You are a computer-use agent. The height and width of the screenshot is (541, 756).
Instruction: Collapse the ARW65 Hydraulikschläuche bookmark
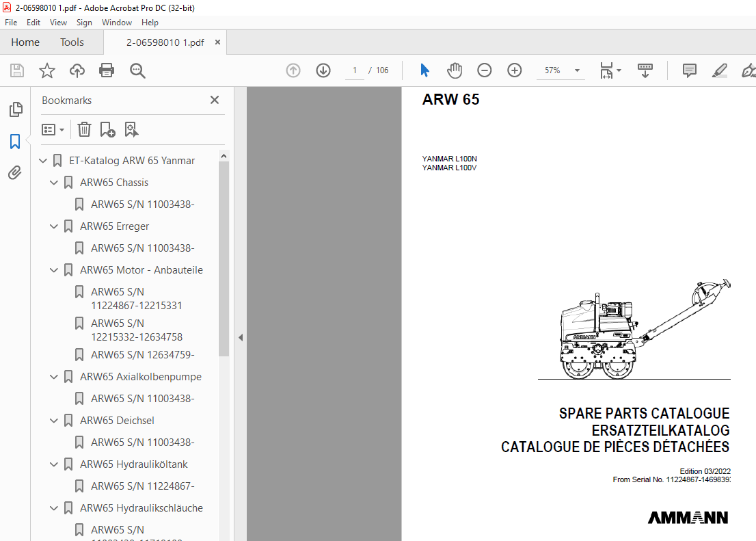tap(54, 508)
